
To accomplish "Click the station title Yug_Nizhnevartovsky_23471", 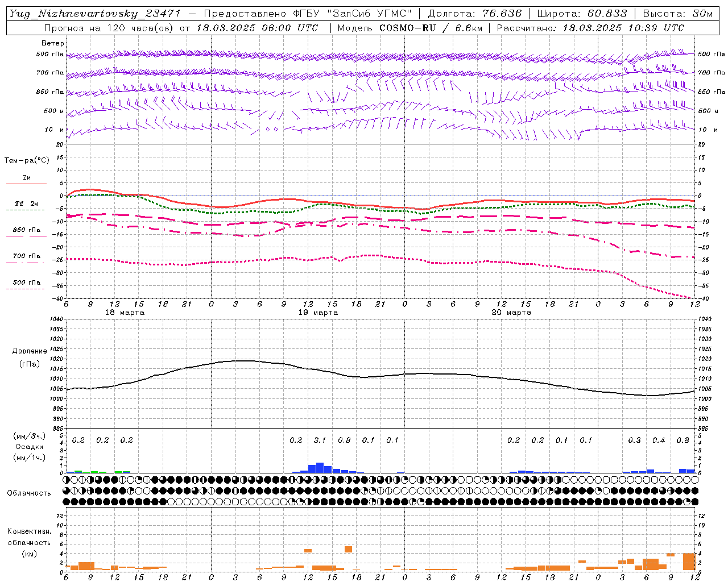I will click(94, 14).
